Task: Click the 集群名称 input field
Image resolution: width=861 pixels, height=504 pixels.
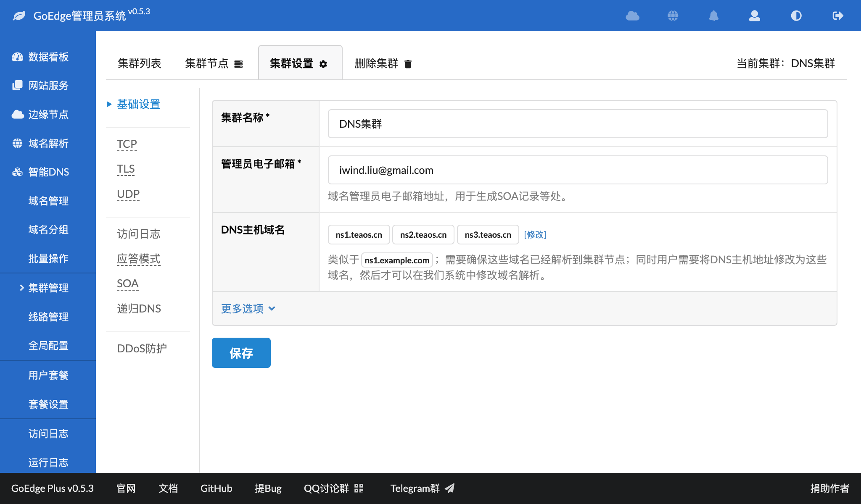Action: point(578,124)
